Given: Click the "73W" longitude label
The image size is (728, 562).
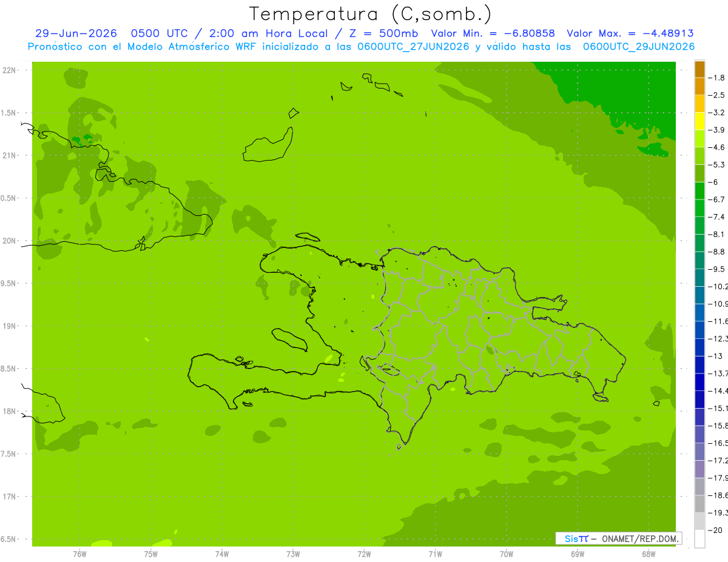Looking at the screenshot, I should click(293, 554).
